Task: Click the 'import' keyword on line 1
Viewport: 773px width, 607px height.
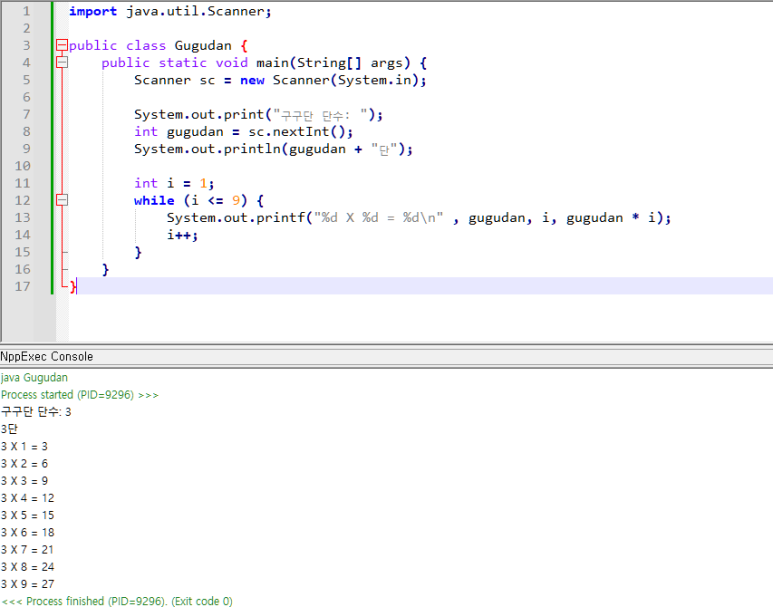Action: (93, 11)
